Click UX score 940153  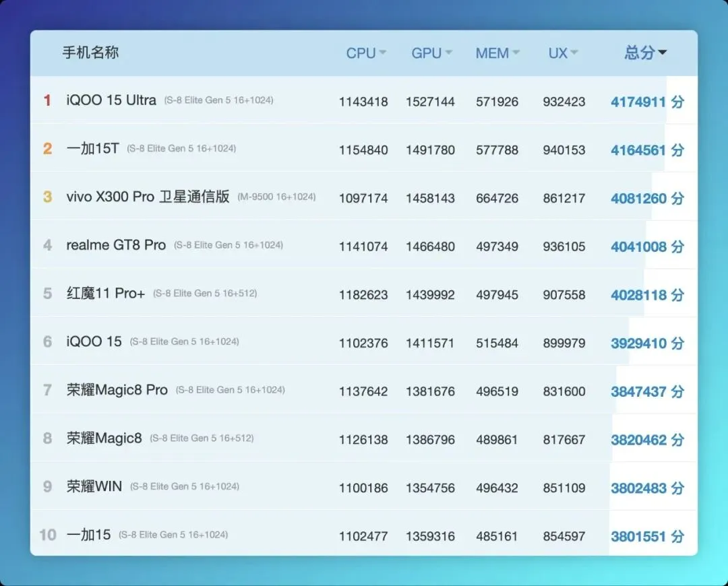pyautogui.click(x=564, y=150)
